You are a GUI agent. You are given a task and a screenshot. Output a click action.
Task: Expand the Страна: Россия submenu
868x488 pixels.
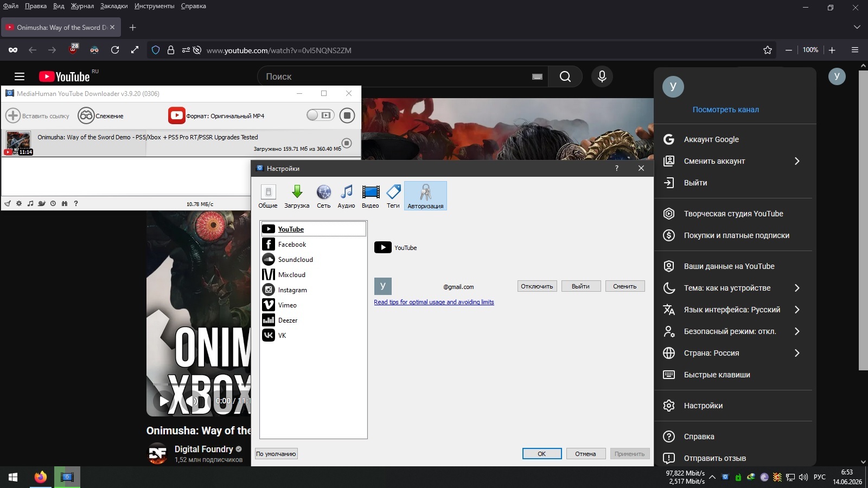pyautogui.click(x=733, y=353)
